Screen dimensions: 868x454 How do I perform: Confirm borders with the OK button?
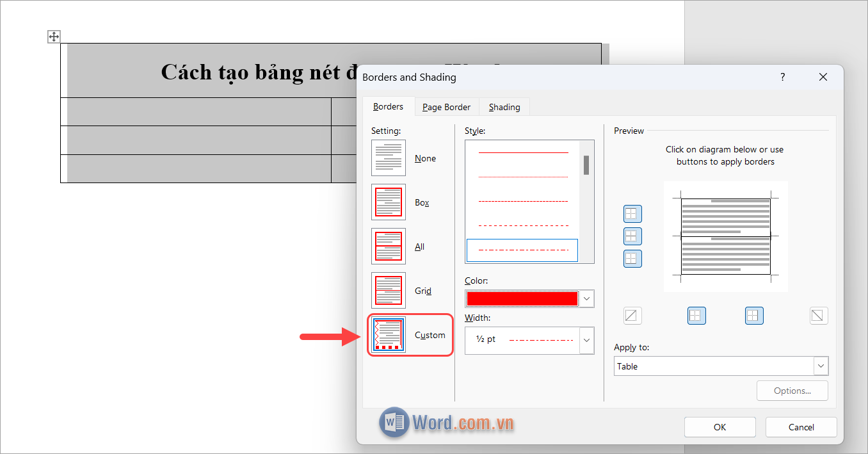click(719, 427)
